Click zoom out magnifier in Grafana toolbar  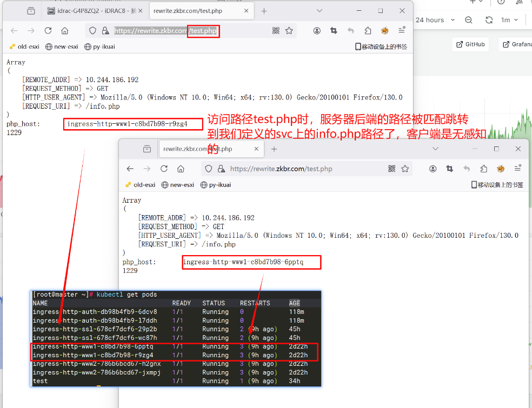click(x=469, y=20)
